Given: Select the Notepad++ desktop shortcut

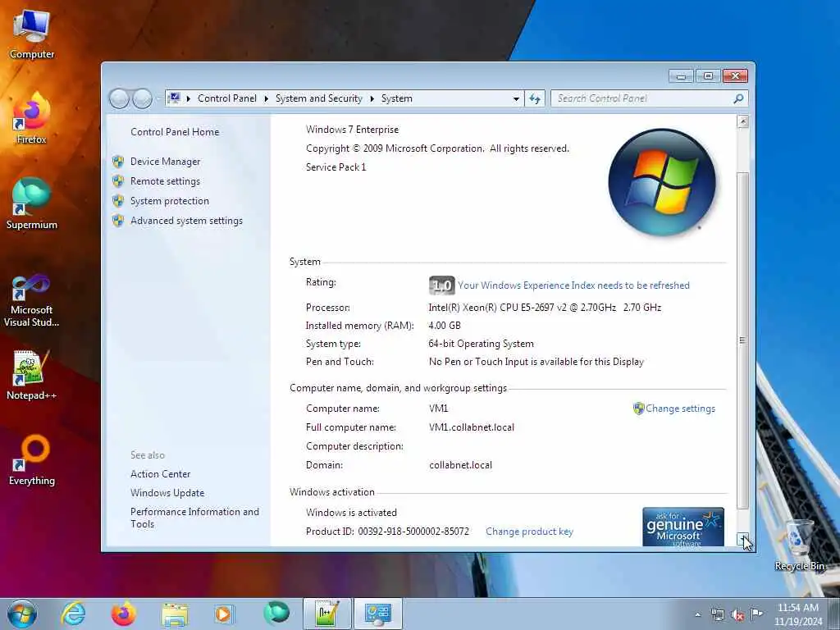Looking at the screenshot, I should point(32,375).
